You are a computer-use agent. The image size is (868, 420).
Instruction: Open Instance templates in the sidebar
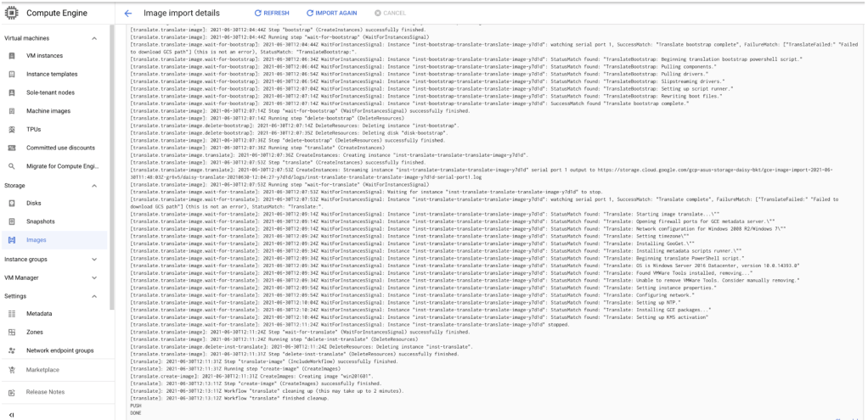52,74
